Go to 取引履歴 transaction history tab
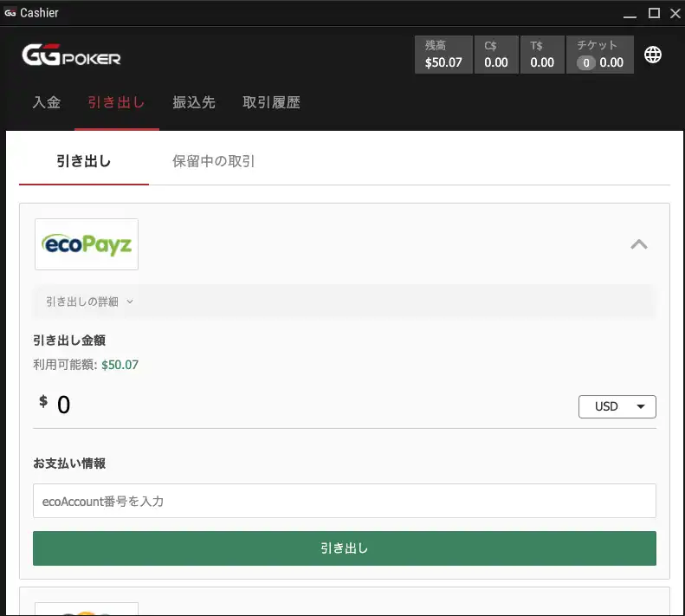 (272, 102)
